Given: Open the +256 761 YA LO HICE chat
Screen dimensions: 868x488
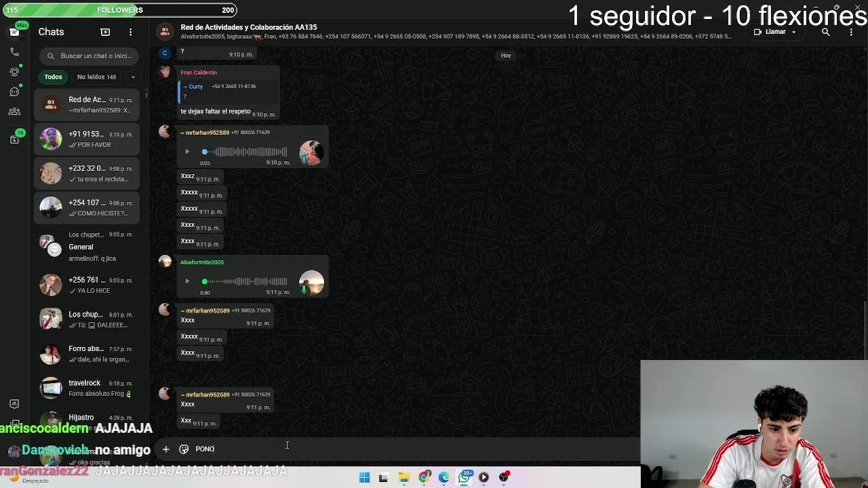Looking at the screenshot, I should (x=87, y=285).
